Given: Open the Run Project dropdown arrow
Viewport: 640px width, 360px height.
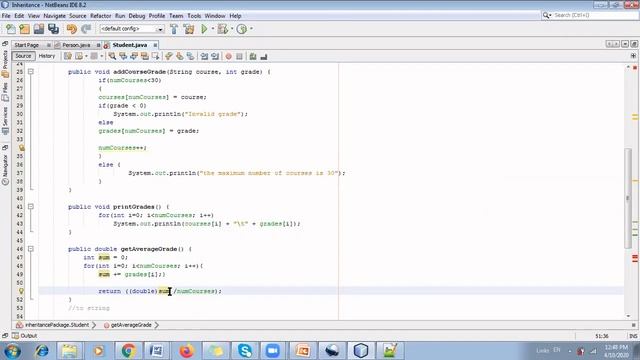Looking at the screenshot, I should 213,29.
